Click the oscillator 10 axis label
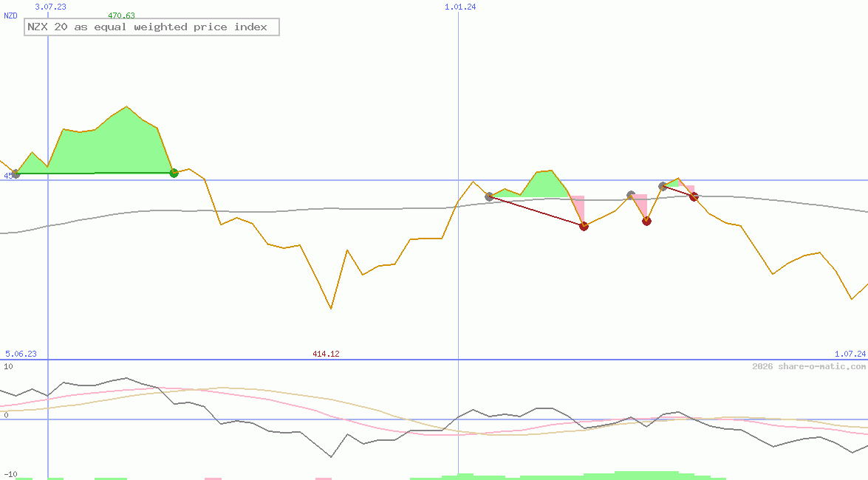 click(x=8, y=366)
